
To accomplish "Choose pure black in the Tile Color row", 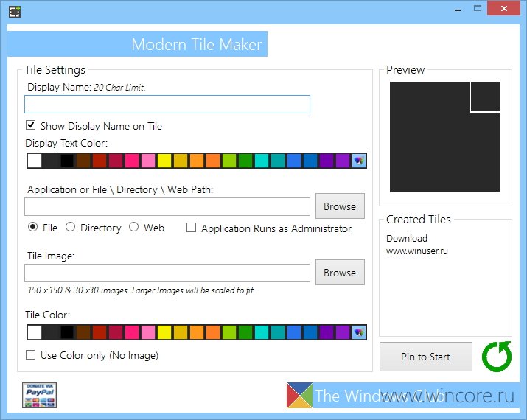I will tap(67, 332).
